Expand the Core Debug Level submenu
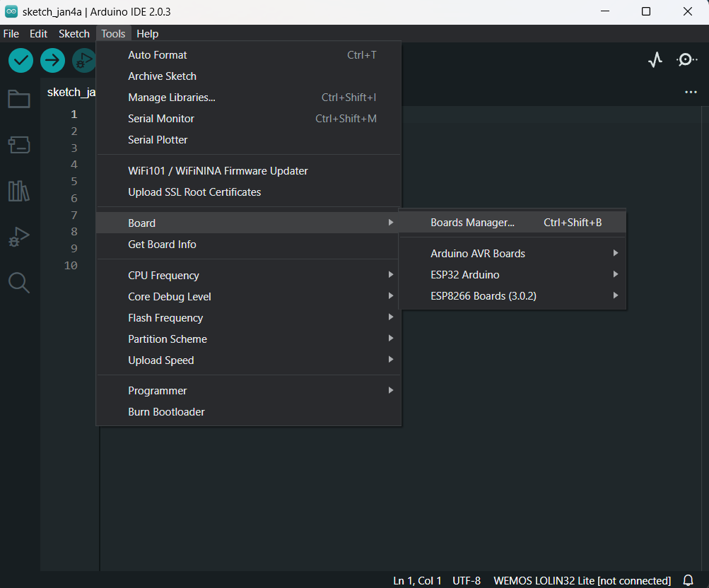This screenshot has height=588, width=709. (x=249, y=297)
